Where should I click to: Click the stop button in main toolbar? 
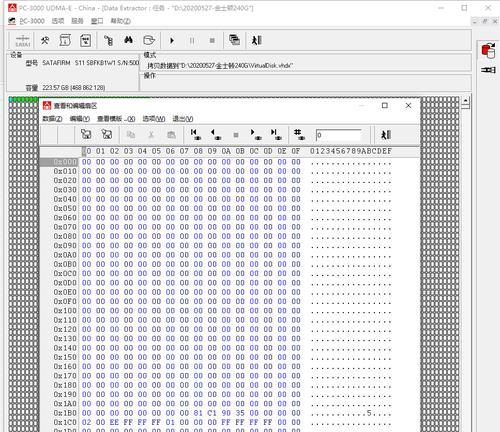tap(212, 41)
